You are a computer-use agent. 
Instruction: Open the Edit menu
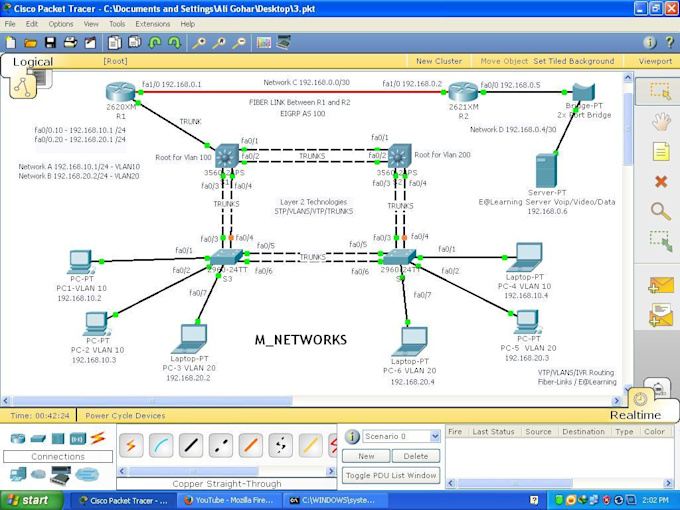[32, 24]
